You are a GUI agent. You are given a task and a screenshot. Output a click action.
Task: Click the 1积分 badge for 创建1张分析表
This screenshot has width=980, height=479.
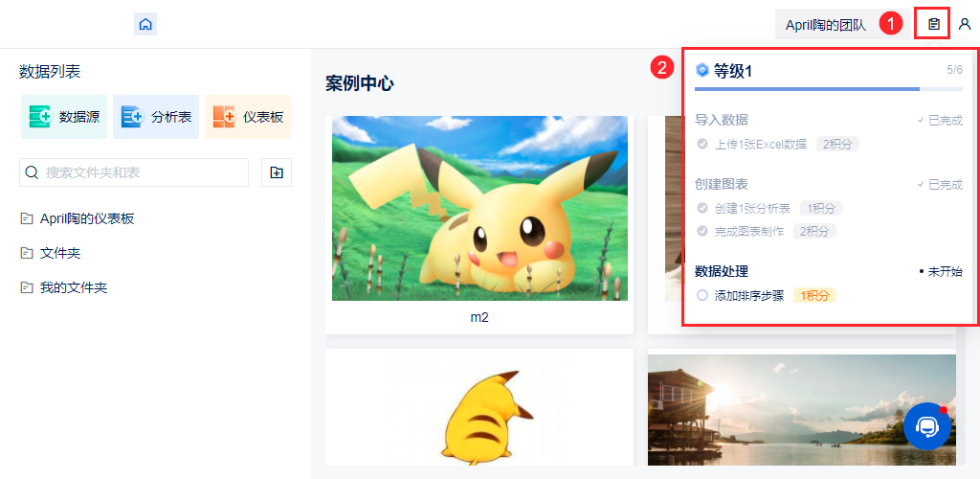821,208
